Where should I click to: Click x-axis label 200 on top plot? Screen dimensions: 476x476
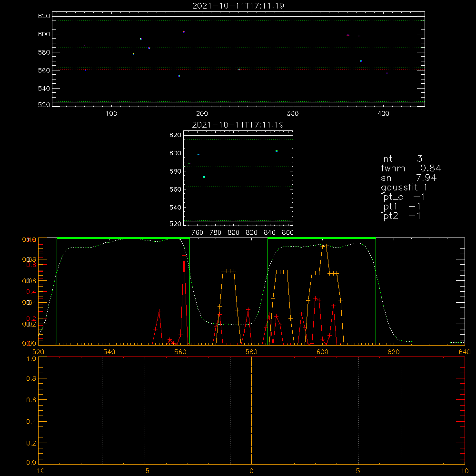click(x=202, y=114)
